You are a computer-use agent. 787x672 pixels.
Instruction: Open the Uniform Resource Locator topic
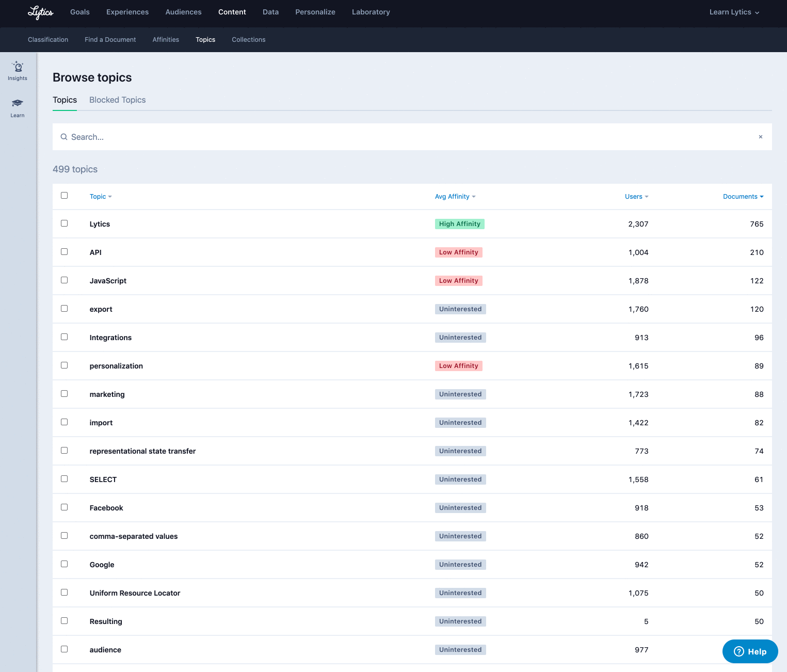pos(135,593)
